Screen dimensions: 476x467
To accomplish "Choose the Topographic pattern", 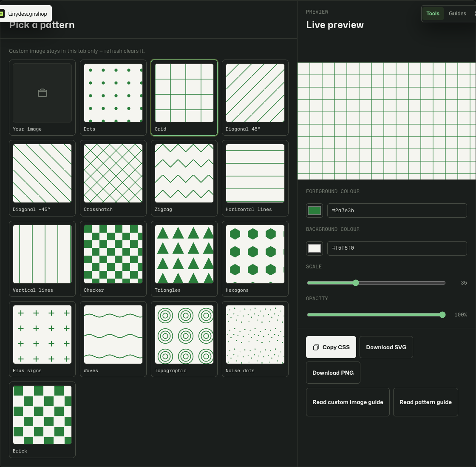I will [184, 339].
